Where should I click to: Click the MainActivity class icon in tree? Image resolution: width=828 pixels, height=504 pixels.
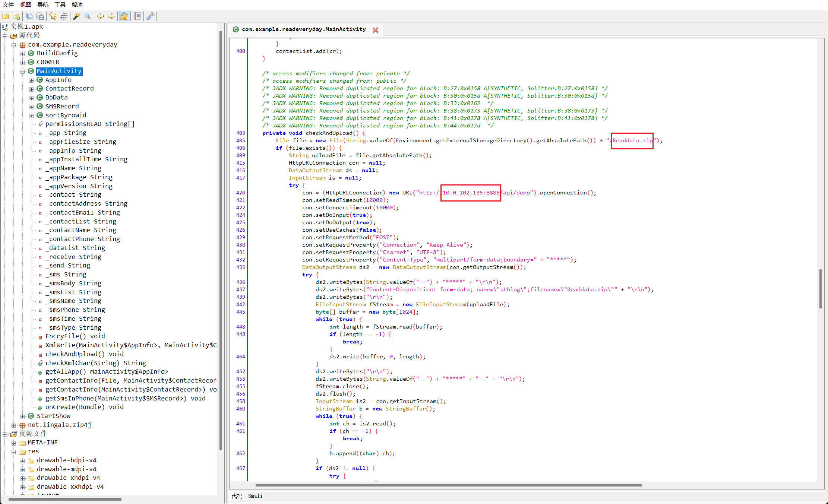click(x=31, y=71)
